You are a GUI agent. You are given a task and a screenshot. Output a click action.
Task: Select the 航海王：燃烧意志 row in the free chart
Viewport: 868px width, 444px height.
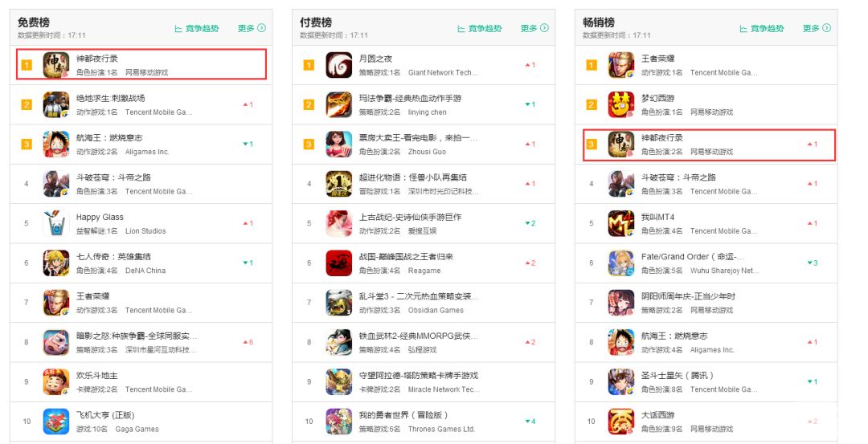(141, 145)
